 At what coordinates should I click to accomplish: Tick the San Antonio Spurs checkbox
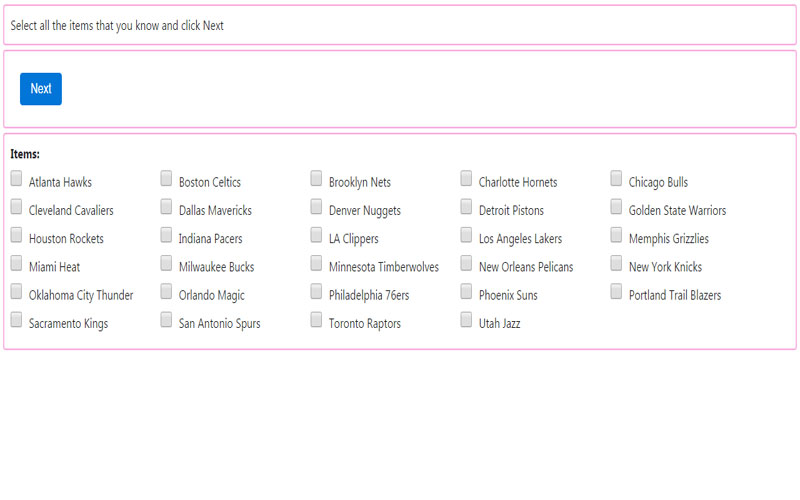[166, 319]
